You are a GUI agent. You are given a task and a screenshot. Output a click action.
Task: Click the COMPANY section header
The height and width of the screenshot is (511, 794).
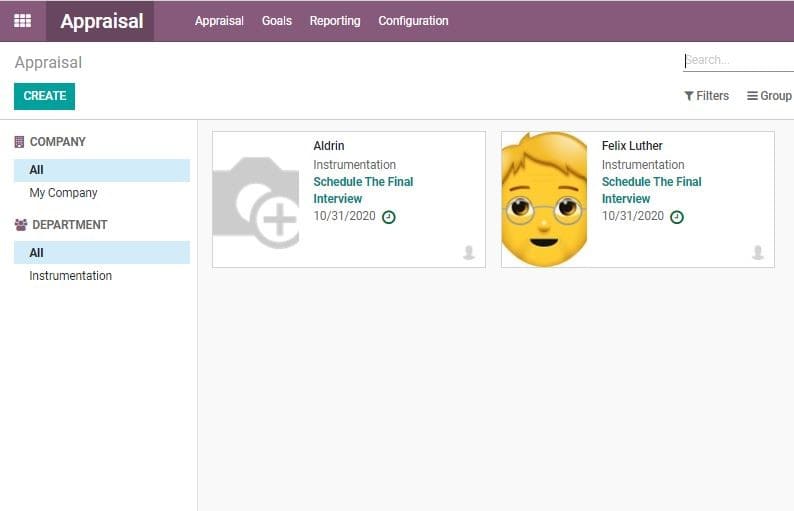coord(58,142)
